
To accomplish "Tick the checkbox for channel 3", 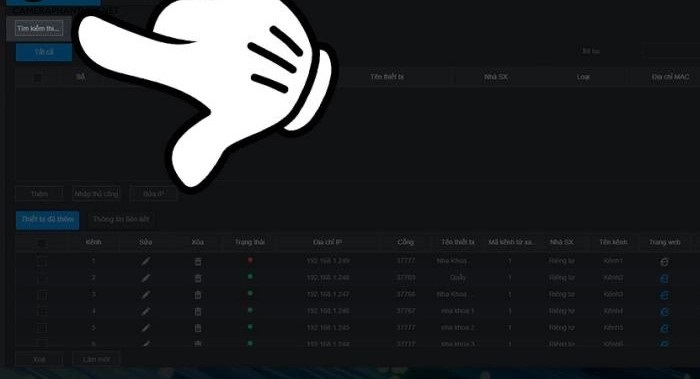I will click(x=42, y=295).
